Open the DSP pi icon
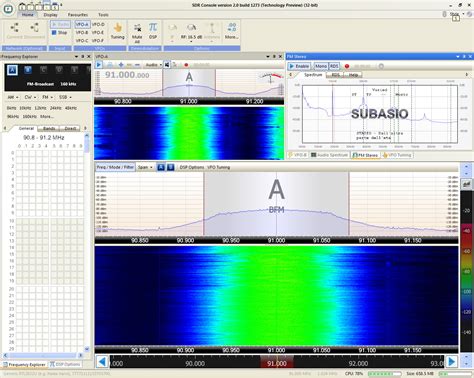This screenshot has width=474, height=378. pos(153,27)
